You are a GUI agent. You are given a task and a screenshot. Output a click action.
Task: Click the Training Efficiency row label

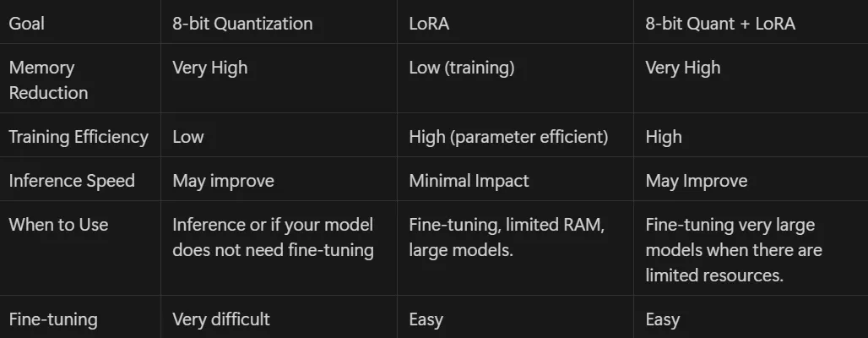[x=79, y=137]
